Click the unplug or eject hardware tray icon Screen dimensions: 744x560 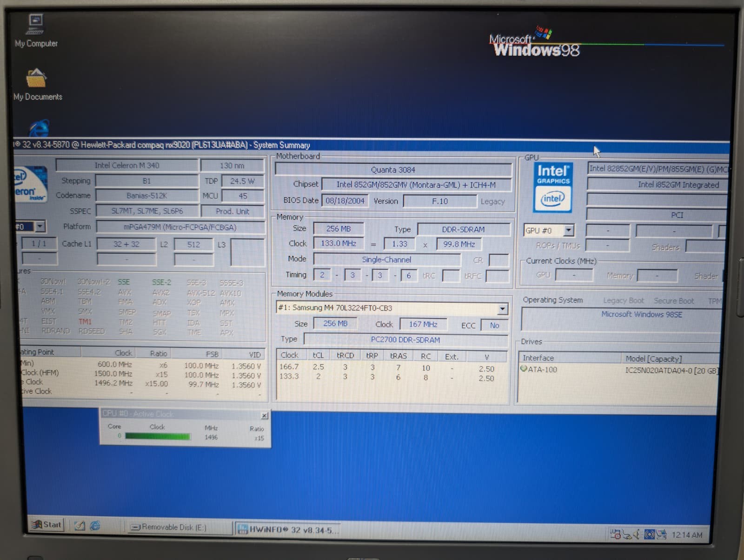[x=627, y=534]
